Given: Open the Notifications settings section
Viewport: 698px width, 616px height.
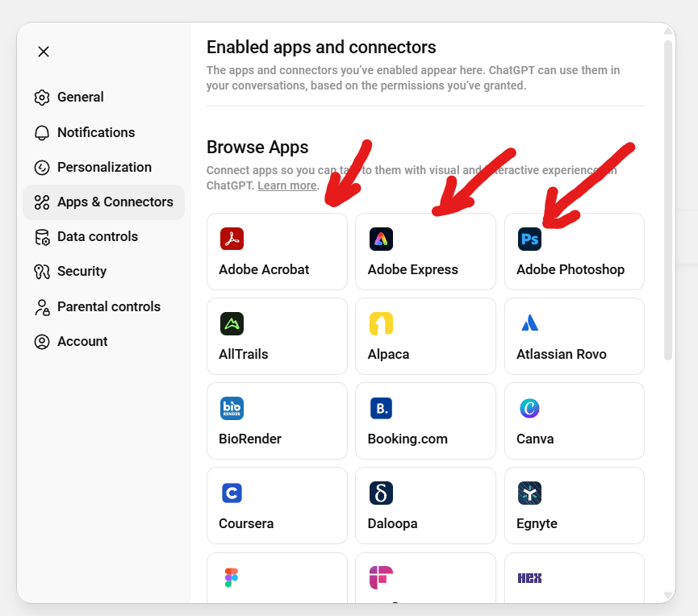Looking at the screenshot, I should coord(95,132).
